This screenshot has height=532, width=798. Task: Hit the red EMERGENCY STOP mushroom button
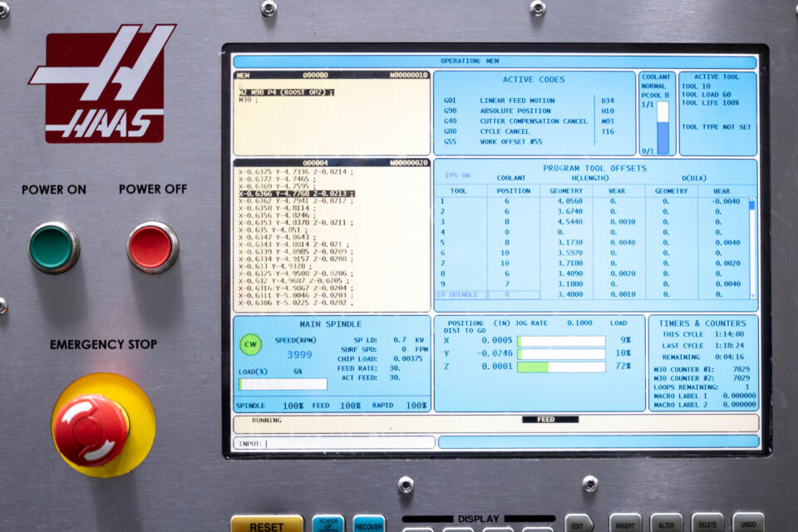point(91,431)
